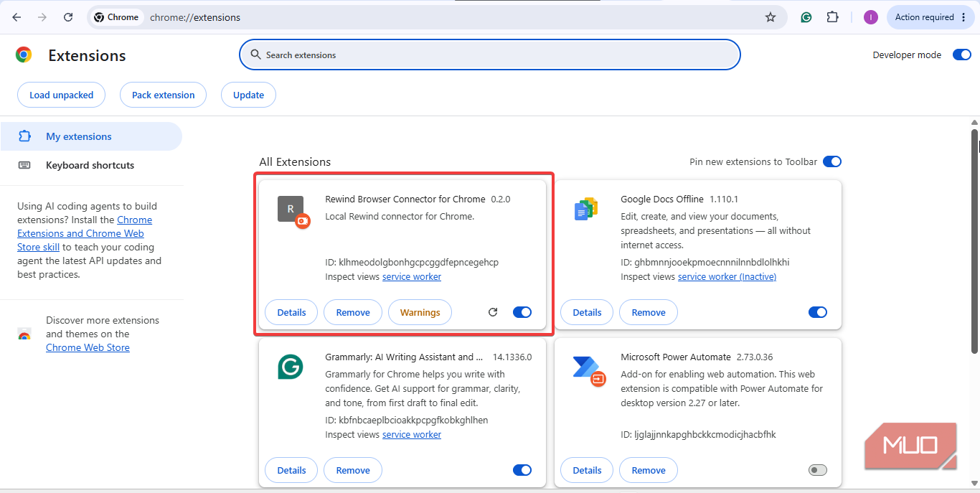Click the Rewind extension ID text
980x493 pixels.
412,262
